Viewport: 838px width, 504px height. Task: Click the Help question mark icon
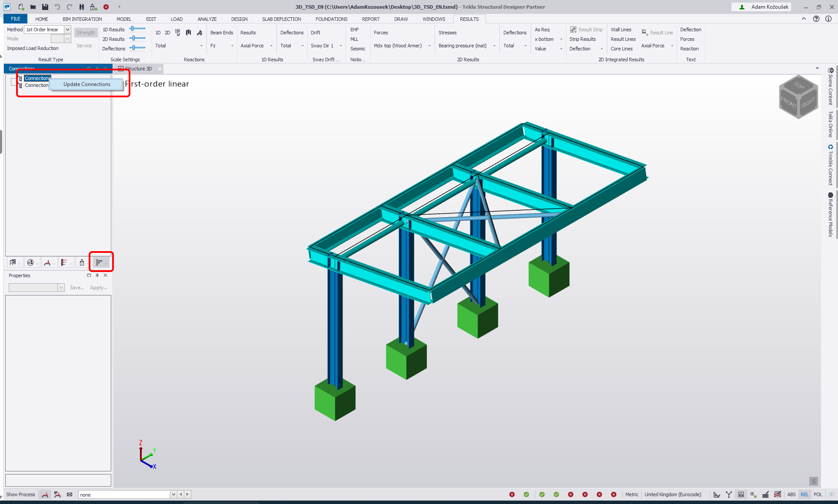pos(816,19)
